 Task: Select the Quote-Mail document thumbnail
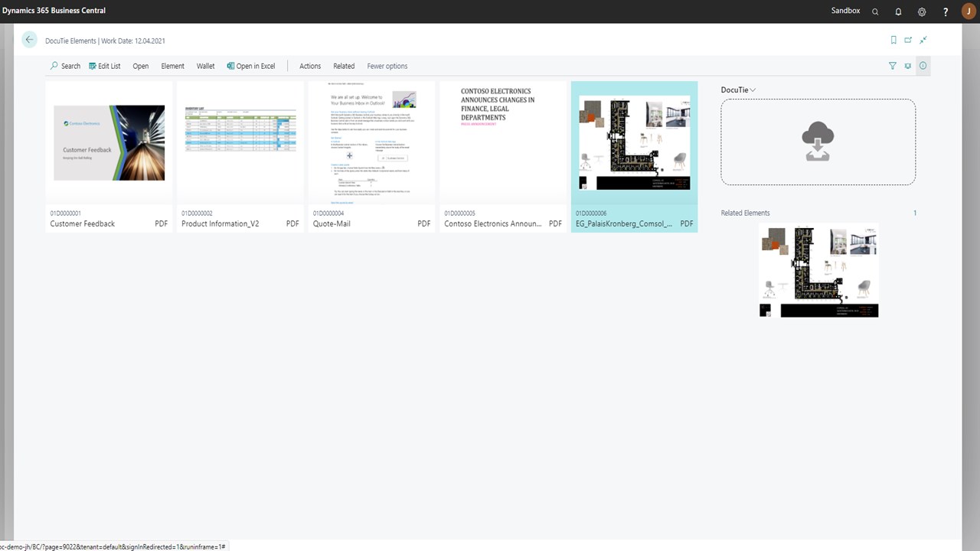[x=371, y=143]
